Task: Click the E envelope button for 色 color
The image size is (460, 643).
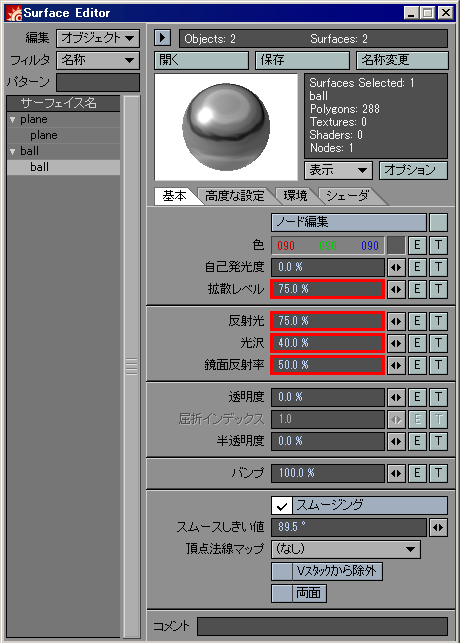Action: coord(417,245)
